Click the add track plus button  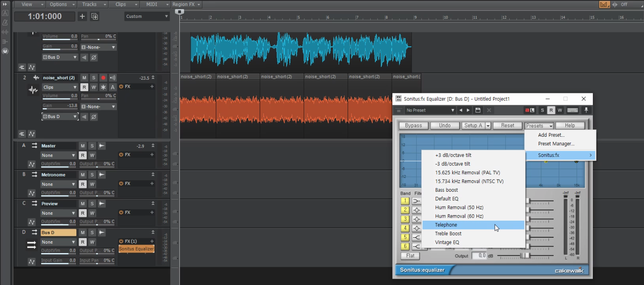click(x=82, y=16)
